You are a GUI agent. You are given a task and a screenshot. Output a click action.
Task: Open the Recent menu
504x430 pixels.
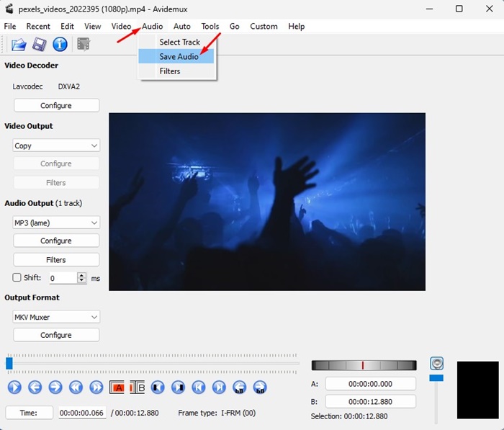point(38,27)
